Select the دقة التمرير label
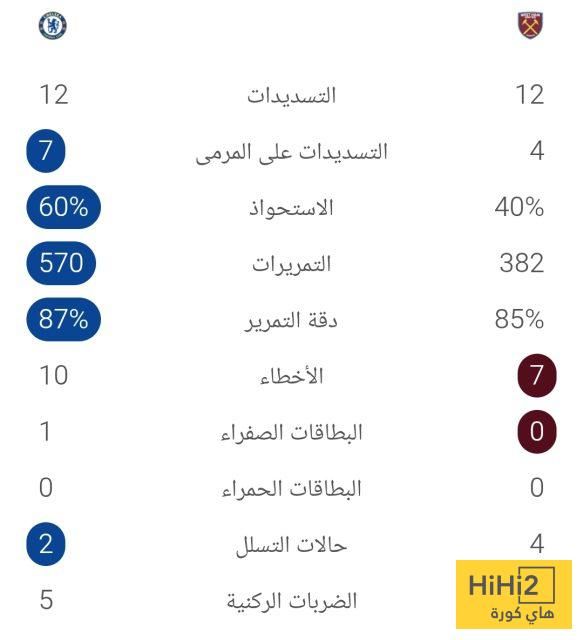The image size is (583, 640). (292, 320)
